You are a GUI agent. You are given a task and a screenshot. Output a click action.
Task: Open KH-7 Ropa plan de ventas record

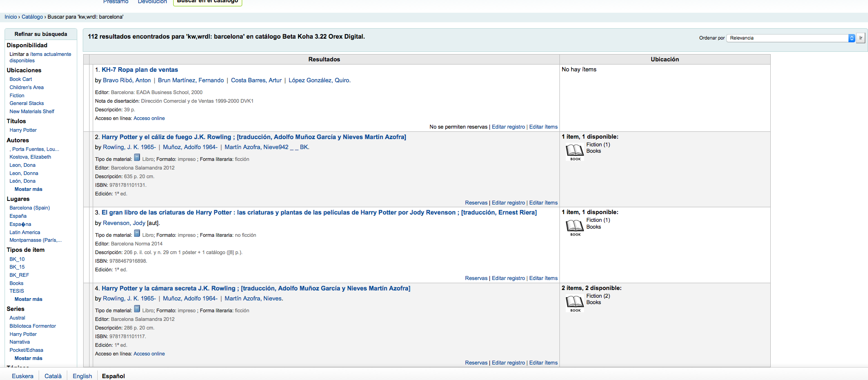point(140,70)
